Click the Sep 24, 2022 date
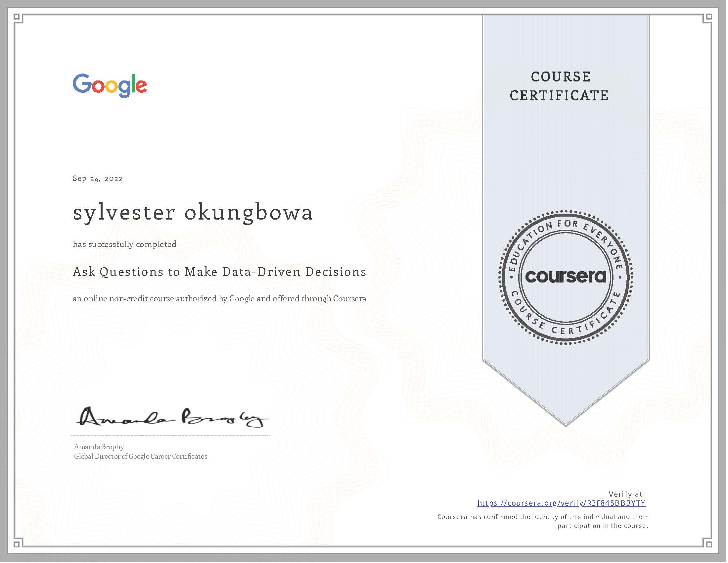The width and height of the screenshot is (728, 563). (98, 179)
